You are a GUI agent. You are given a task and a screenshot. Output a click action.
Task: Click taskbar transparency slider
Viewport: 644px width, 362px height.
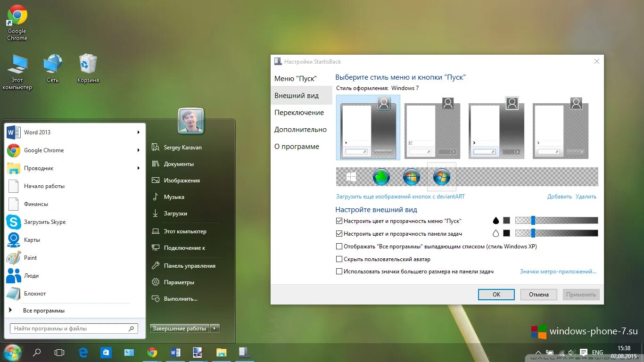(556, 233)
